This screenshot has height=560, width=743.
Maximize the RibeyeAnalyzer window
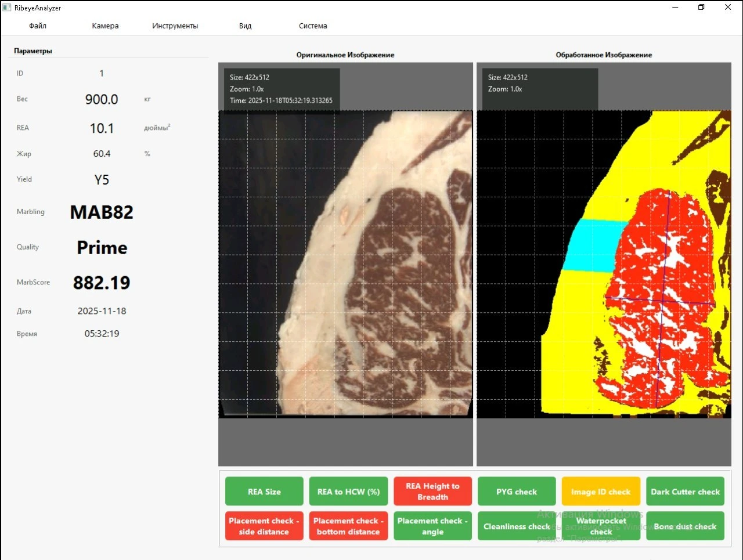[x=701, y=8]
